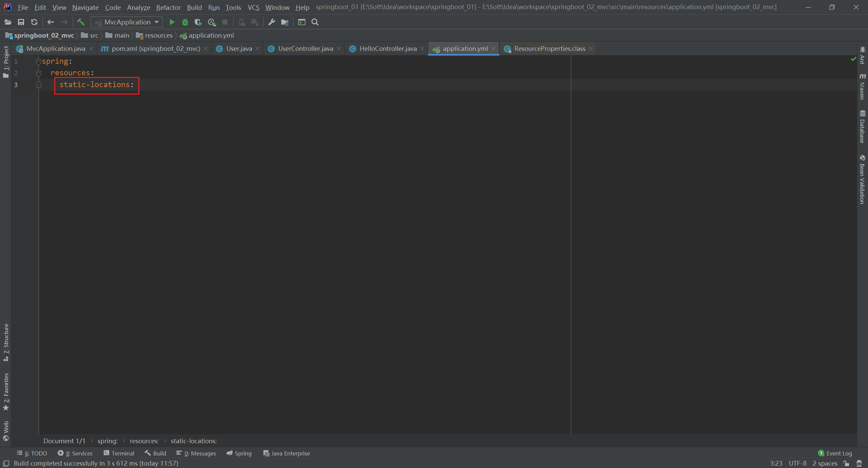Close the application.yml tab

tap(493, 49)
